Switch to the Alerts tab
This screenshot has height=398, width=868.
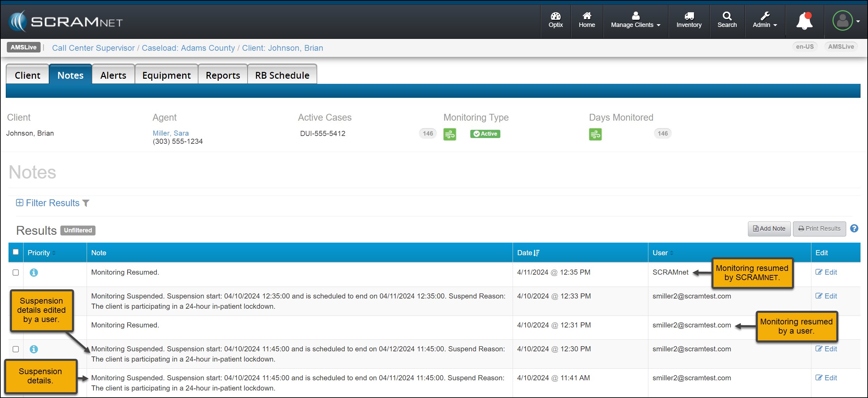click(x=113, y=75)
